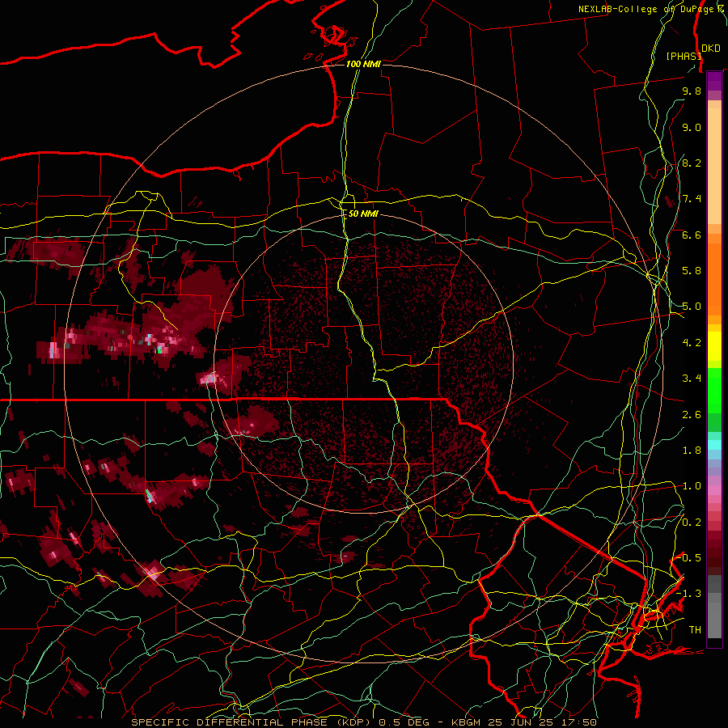Pick the yellow segment of the color bar
Screen dimensions: 728x728
714,346
